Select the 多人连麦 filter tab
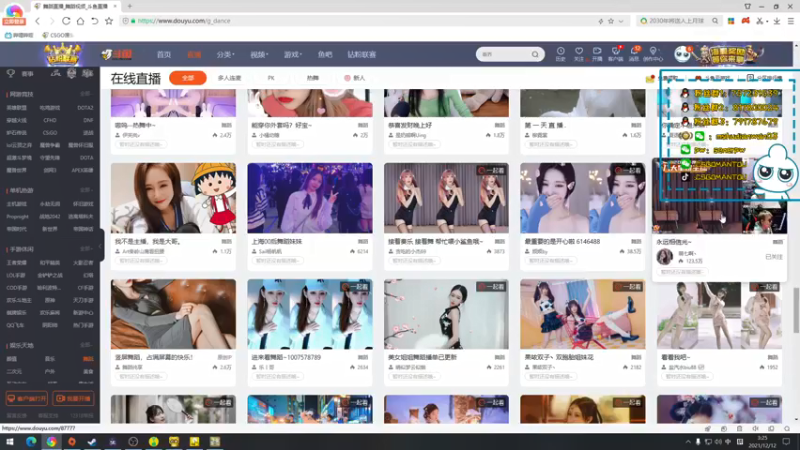The height and width of the screenshot is (450, 800). (x=229, y=78)
